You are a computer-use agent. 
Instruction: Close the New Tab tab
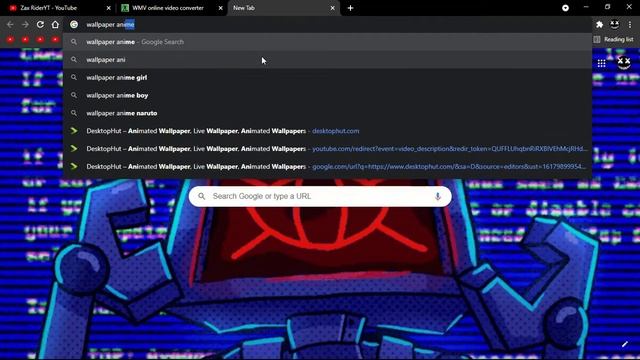(332, 8)
